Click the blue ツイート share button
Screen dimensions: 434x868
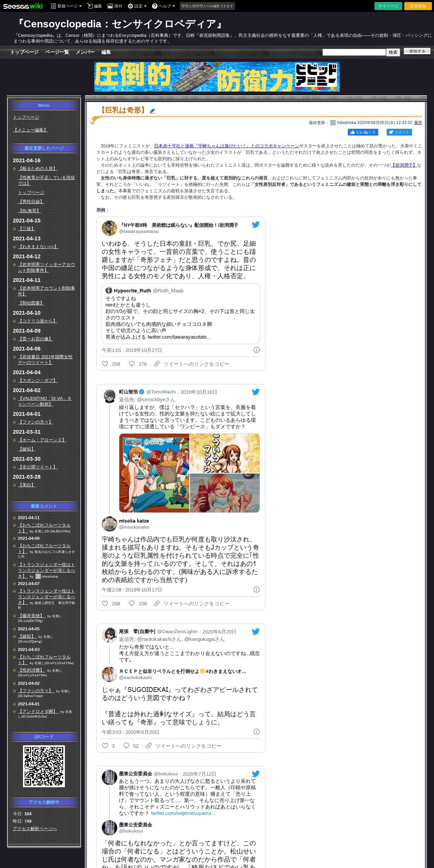399,132
